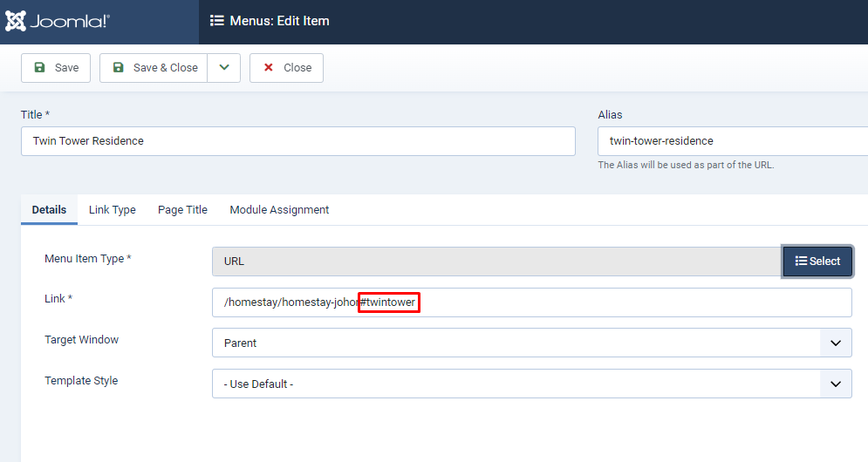868x462 pixels.
Task: Open the Page Title tab
Action: (x=182, y=210)
